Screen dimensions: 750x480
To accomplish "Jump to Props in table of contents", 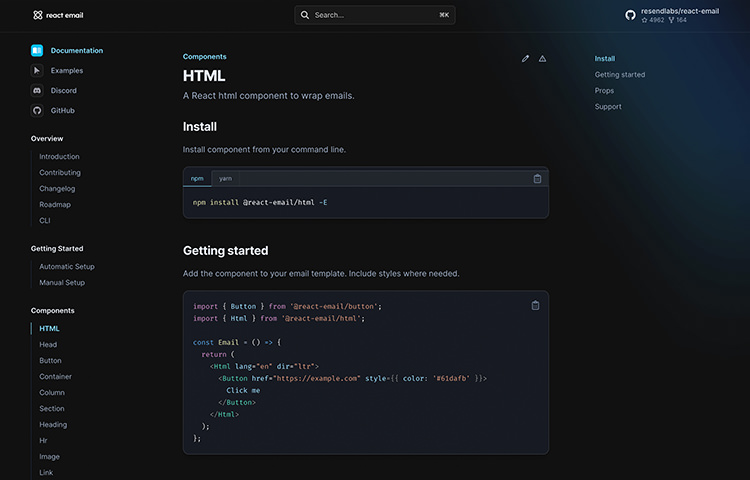I will [x=604, y=90].
